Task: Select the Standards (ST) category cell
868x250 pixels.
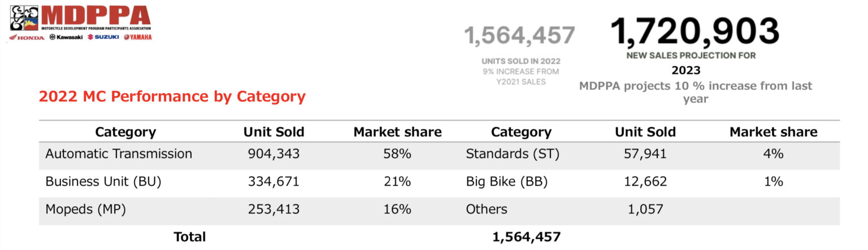Action: coord(513,153)
